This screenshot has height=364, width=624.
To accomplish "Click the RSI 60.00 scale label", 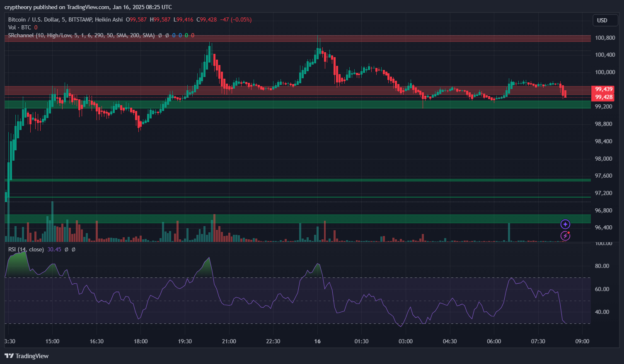I will 602,289.
